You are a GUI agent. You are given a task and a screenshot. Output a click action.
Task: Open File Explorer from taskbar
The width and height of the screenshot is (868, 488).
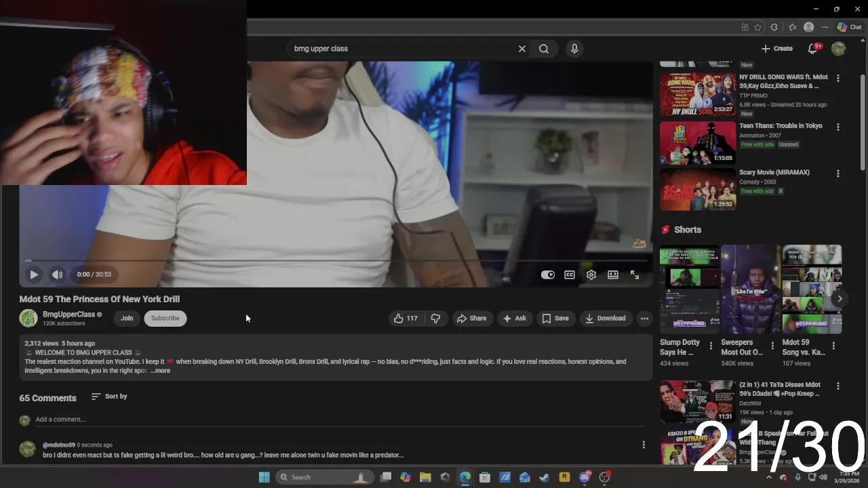pos(425,477)
